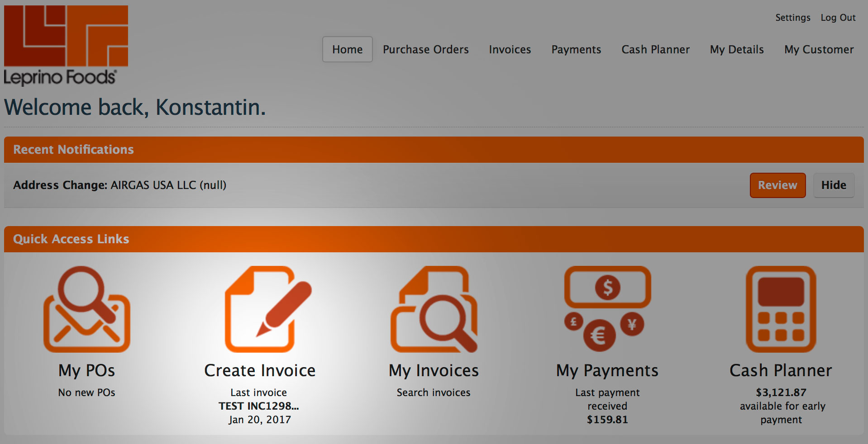868x444 pixels.
Task: Open the Purchase Orders menu
Action: tap(426, 49)
